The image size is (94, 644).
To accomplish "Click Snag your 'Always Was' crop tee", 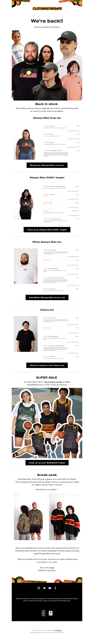I will [x=47, y=165].
